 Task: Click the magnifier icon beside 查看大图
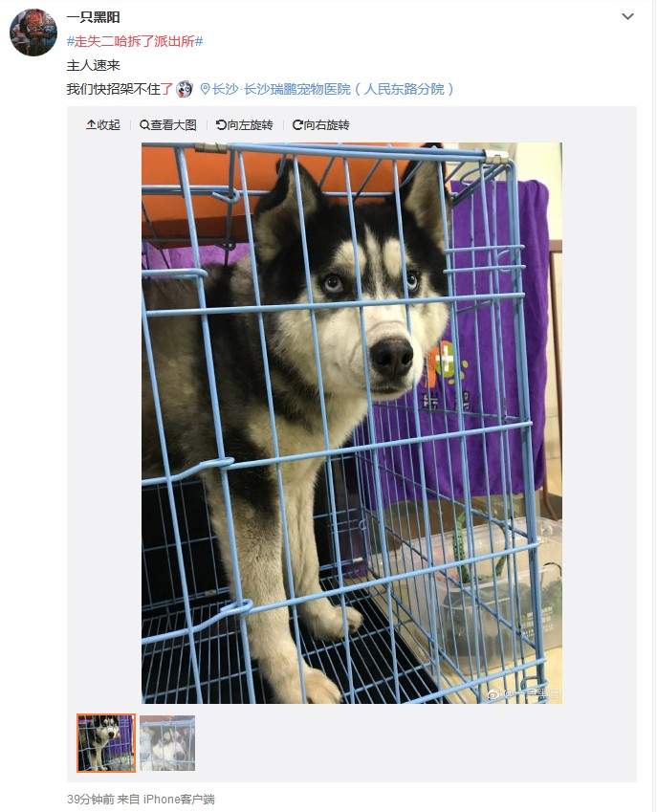(144, 124)
